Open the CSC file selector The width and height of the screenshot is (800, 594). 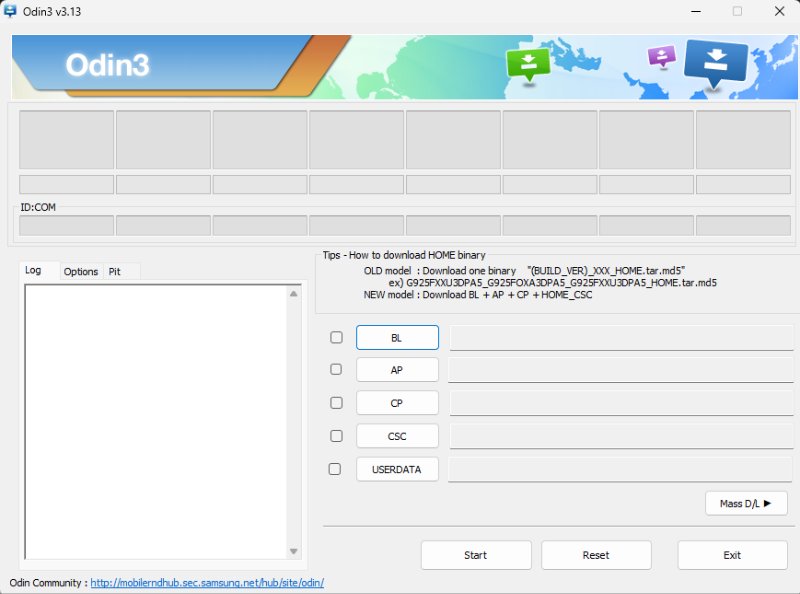coord(396,436)
